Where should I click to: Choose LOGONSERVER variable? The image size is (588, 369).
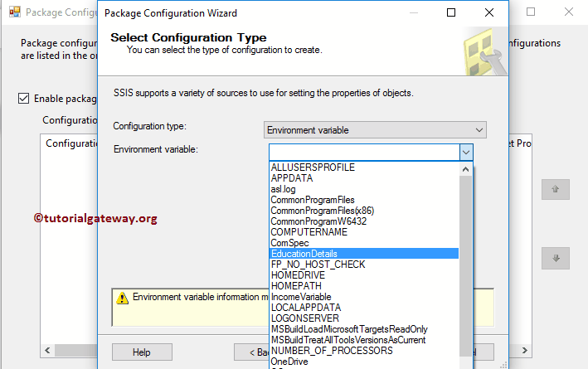(364, 318)
